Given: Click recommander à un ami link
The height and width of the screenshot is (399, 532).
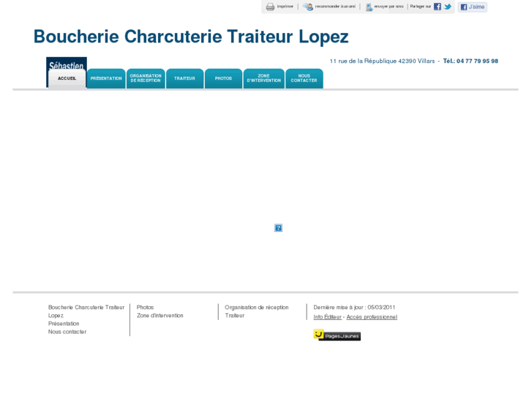Looking at the screenshot, I should click(x=335, y=7).
